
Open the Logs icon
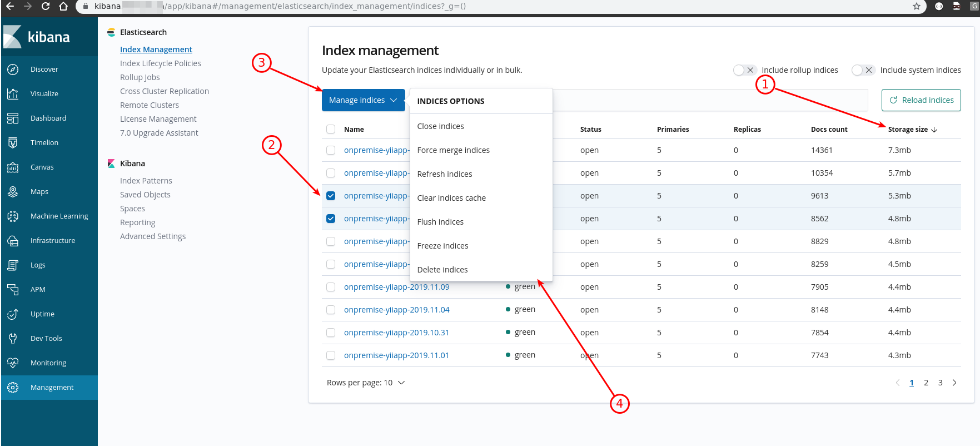point(13,265)
